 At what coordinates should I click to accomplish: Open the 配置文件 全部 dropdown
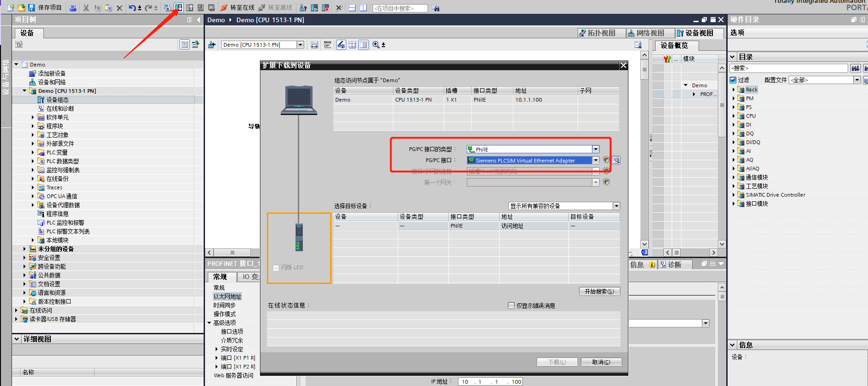(857, 80)
